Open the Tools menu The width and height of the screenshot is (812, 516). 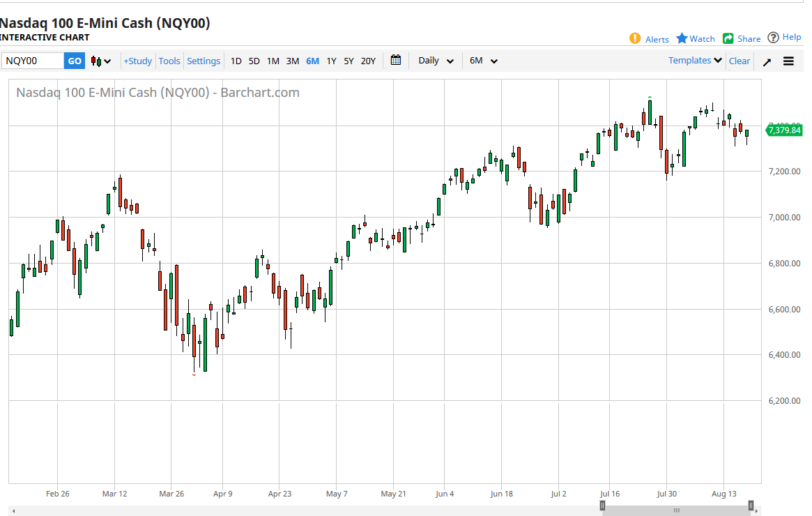pyautogui.click(x=169, y=61)
